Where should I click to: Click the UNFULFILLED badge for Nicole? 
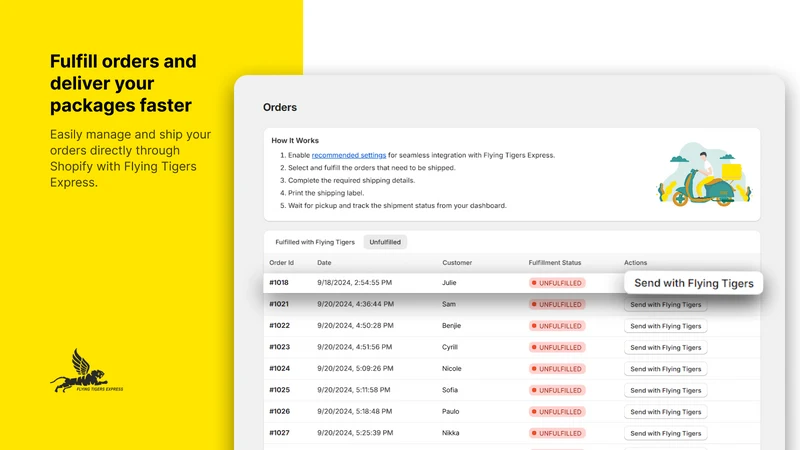point(557,369)
